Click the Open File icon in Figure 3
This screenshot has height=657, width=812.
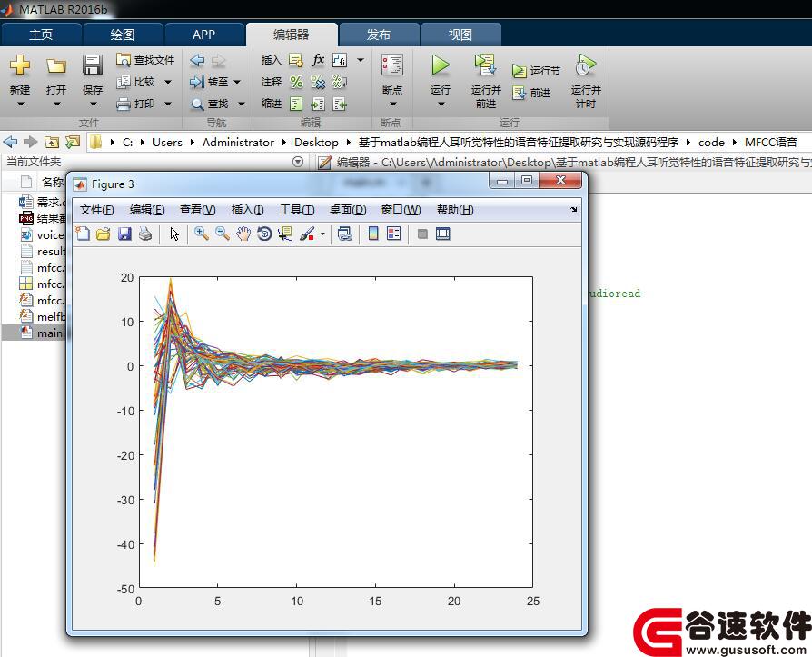[x=104, y=234]
